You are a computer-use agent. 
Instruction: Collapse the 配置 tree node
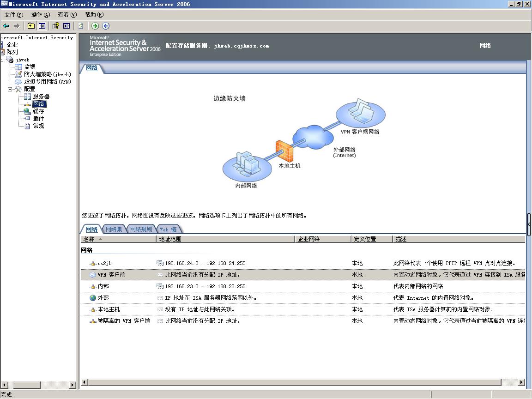[x=10, y=89]
